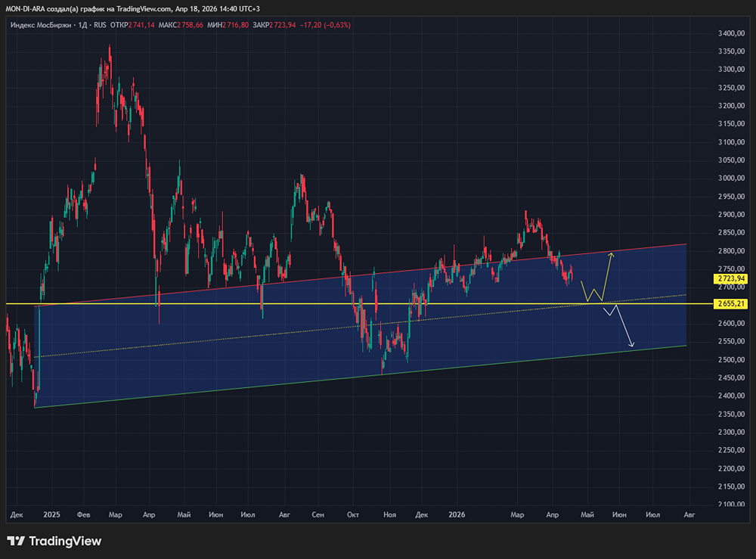Image resolution: width=756 pixels, height=559 pixels.
Task: Click the 2150,00 price axis label
Action: tap(731, 486)
